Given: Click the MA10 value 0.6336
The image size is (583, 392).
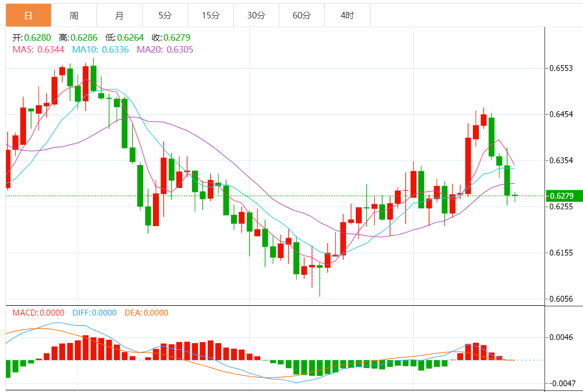Looking at the screenshot, I should [116, 49].
